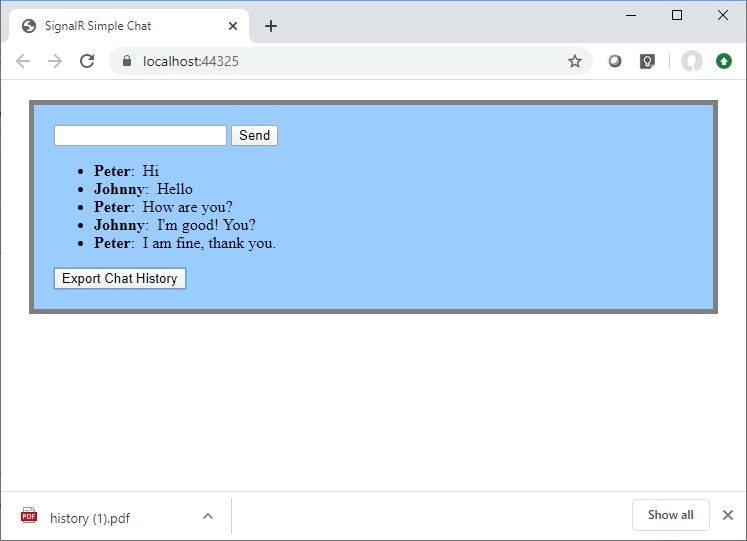
Task: Click the PDF icon in the downloads bar
Action: click(x=29, y=516)
